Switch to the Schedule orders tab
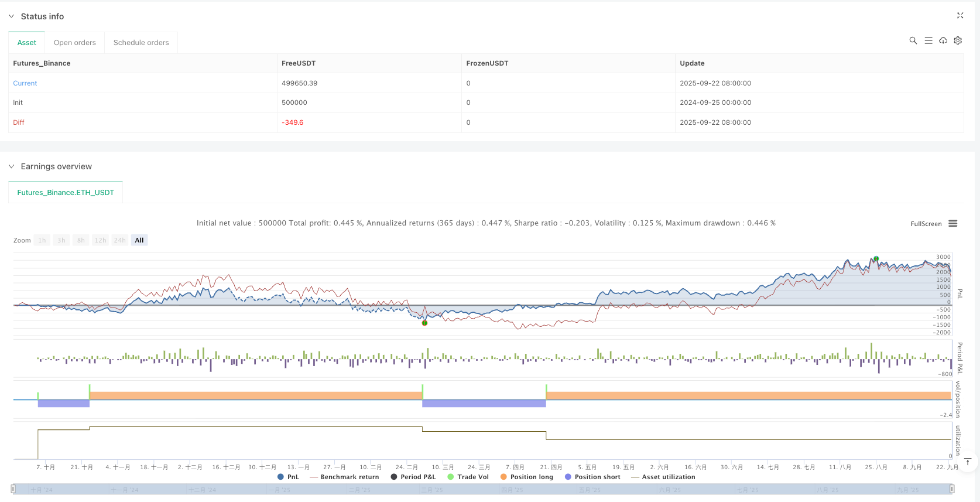980x502 pixels. 141,43
